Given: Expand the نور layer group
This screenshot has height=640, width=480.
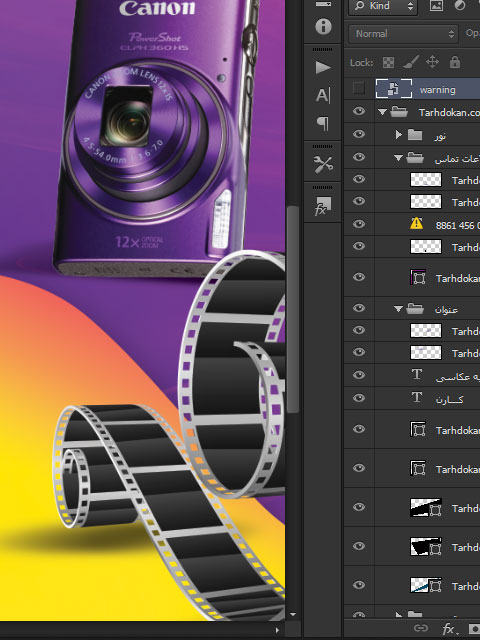Looking at the screenshot, I should click(x=399, y=134).
